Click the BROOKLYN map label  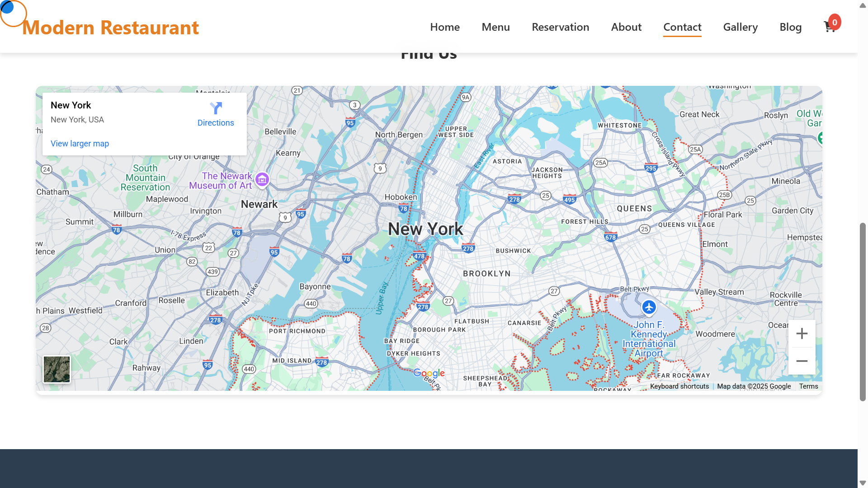487,274
